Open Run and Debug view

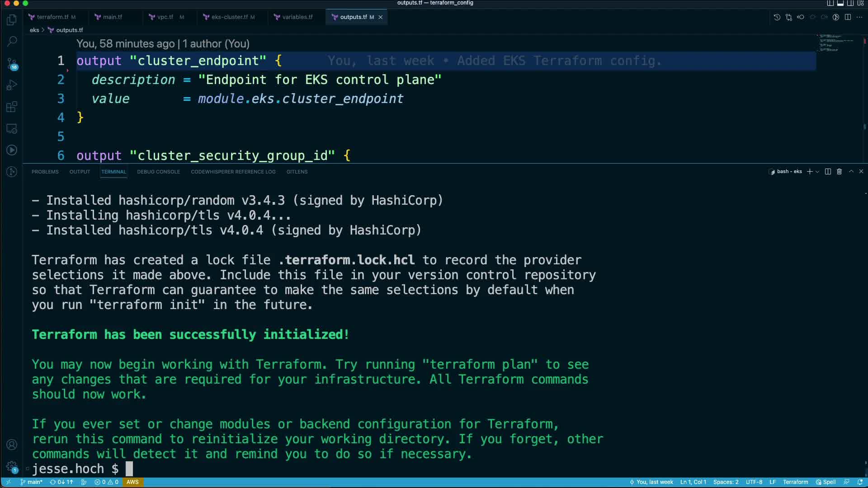(x=12, y=85)
